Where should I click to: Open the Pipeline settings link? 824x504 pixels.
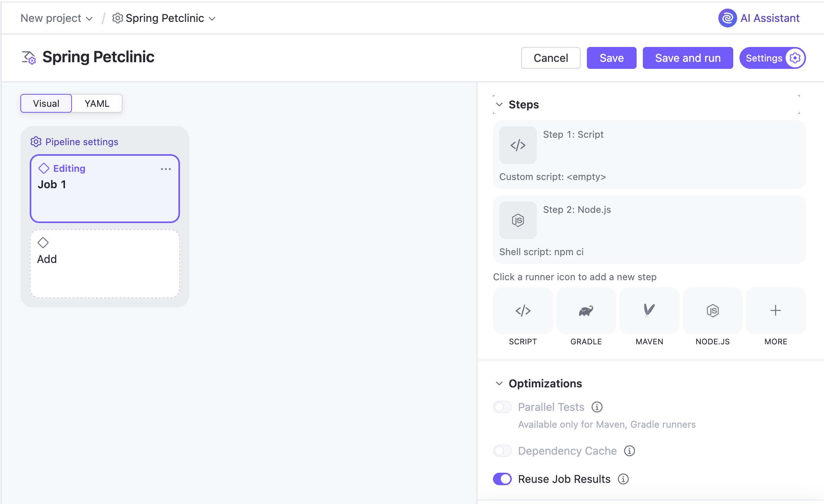(x=81, y=142)
